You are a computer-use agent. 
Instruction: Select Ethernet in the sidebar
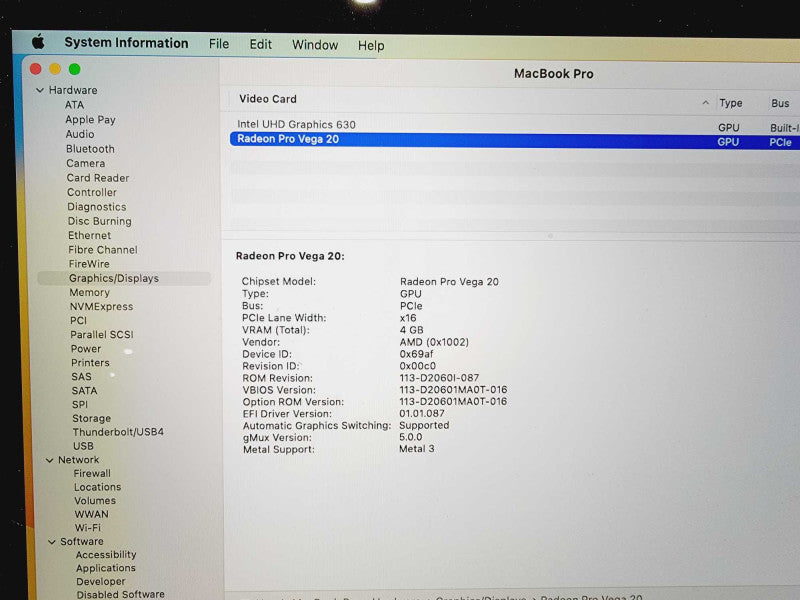point(89,235)
